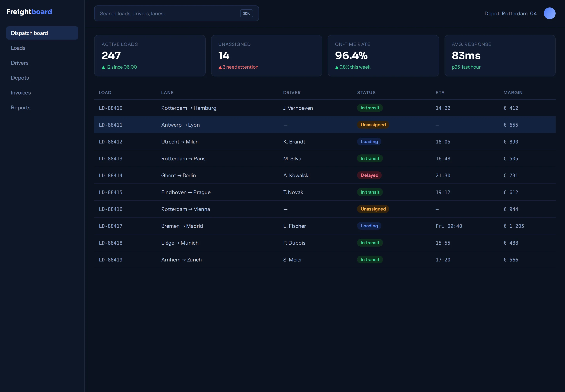Select load LD-88417
This screenshot has height=392, width=565.
[111, 226]
